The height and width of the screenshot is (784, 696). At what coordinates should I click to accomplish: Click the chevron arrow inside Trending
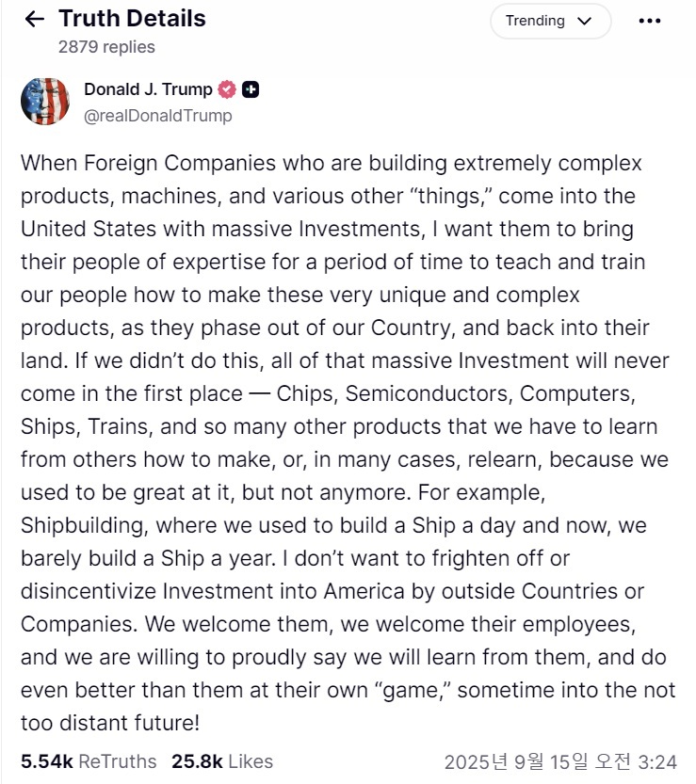pos(584,21)
